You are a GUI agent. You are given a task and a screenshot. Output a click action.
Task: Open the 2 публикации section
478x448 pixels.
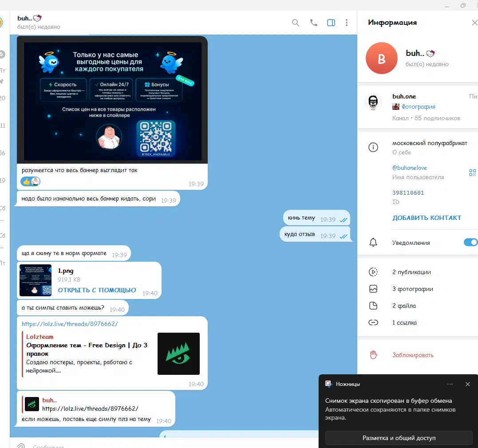[411, 272]
